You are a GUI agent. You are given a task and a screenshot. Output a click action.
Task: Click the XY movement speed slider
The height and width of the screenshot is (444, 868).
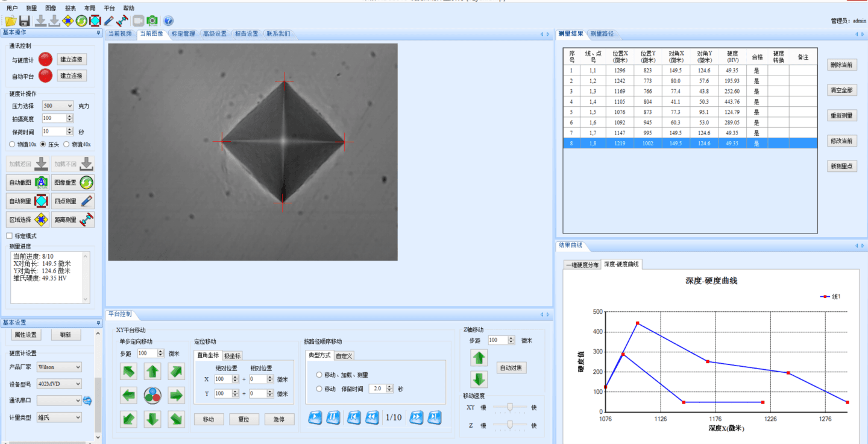click(509, 408)
